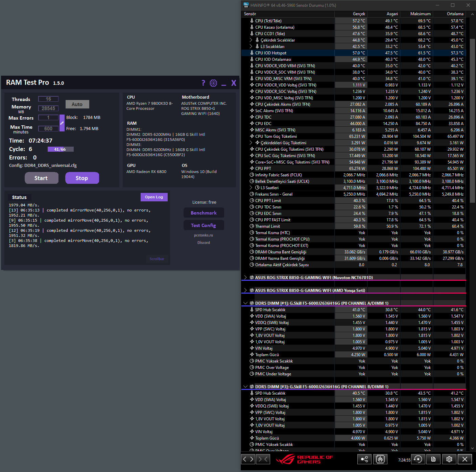Collapse sensors with the inward arrows button
The height and width of the screenshot is (472, 476).
click(x=263, y=459)
